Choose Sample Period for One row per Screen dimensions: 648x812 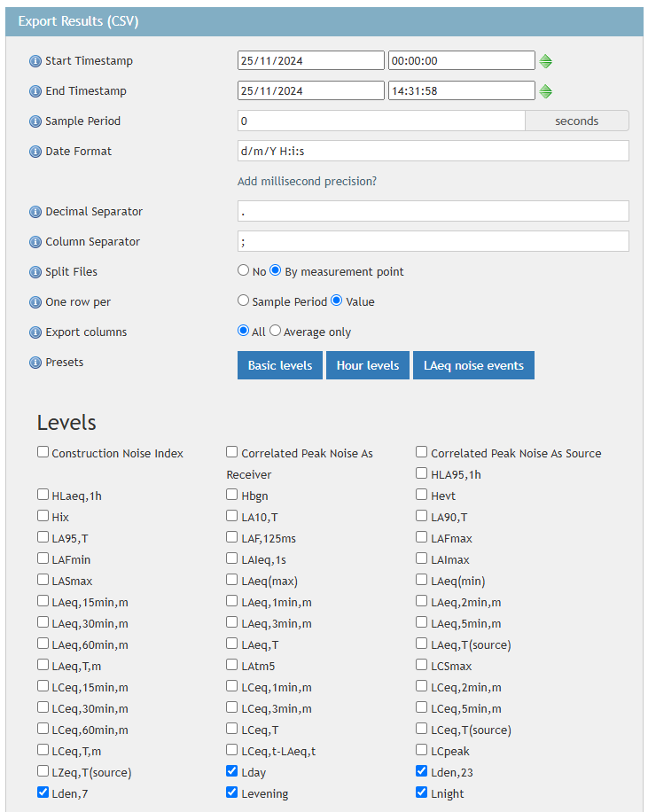244,301
